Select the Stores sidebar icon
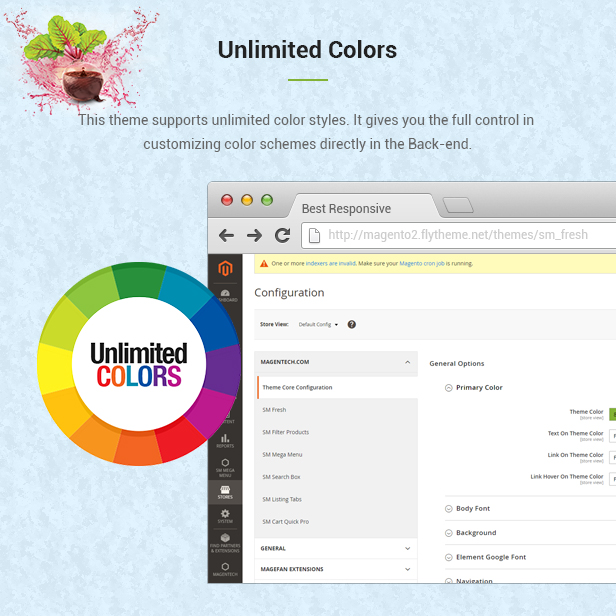This screenshot has height=616, width=616. pyautogui.click(x=224, y=491)
